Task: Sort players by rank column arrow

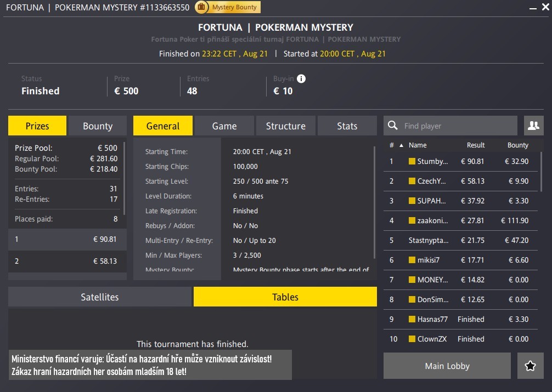Action: [x=401, y=145]
